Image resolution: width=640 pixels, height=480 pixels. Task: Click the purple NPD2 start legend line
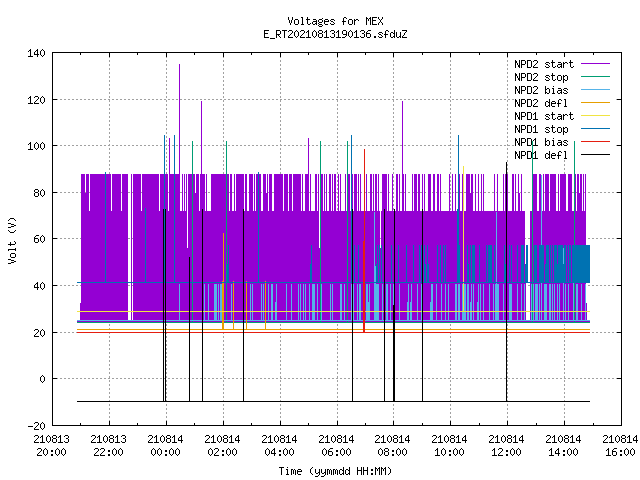(595, 64)
